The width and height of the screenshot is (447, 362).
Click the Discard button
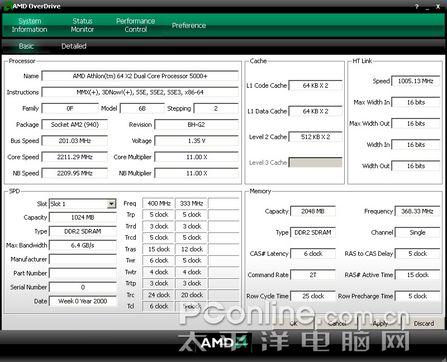[x=424, y=323]
